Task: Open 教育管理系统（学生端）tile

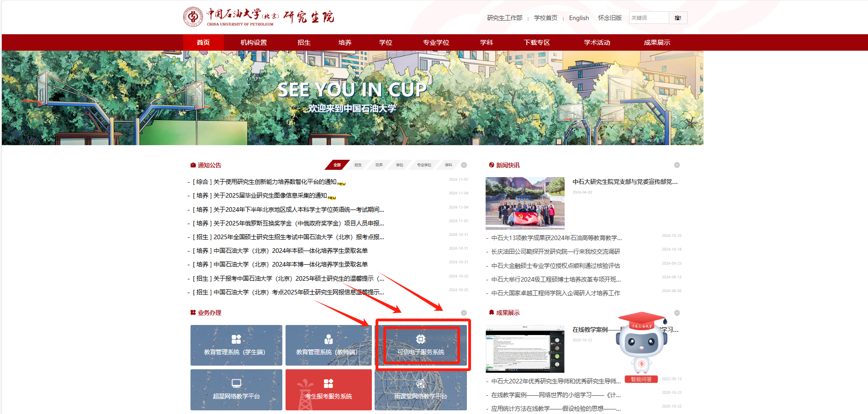Action: click(236, 345)
